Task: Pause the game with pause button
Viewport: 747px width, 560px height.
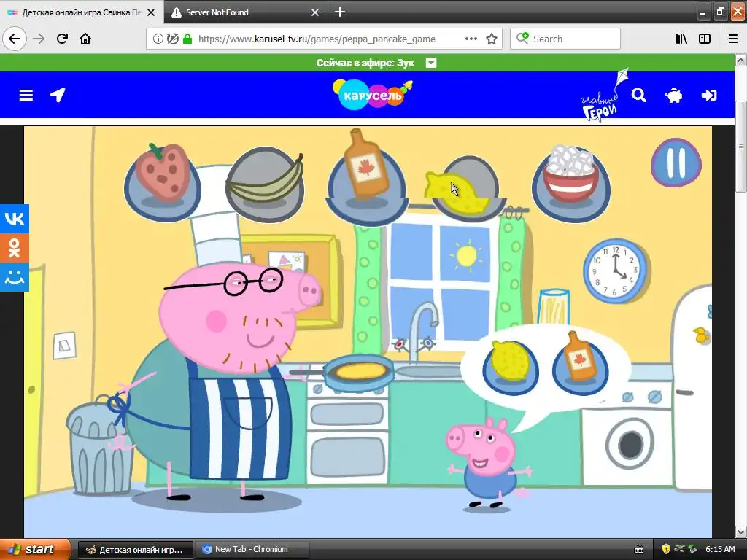Action: tap(676, 163)
